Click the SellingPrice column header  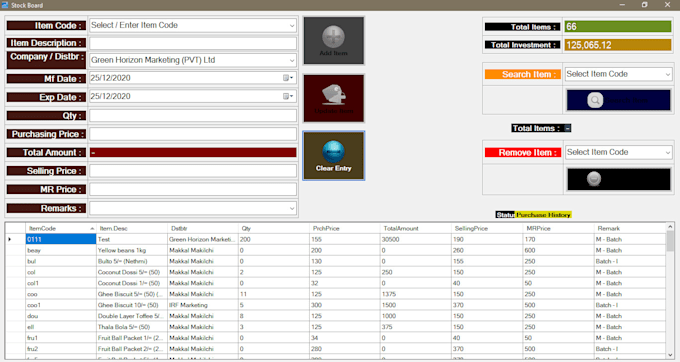(x=487, y=228)
